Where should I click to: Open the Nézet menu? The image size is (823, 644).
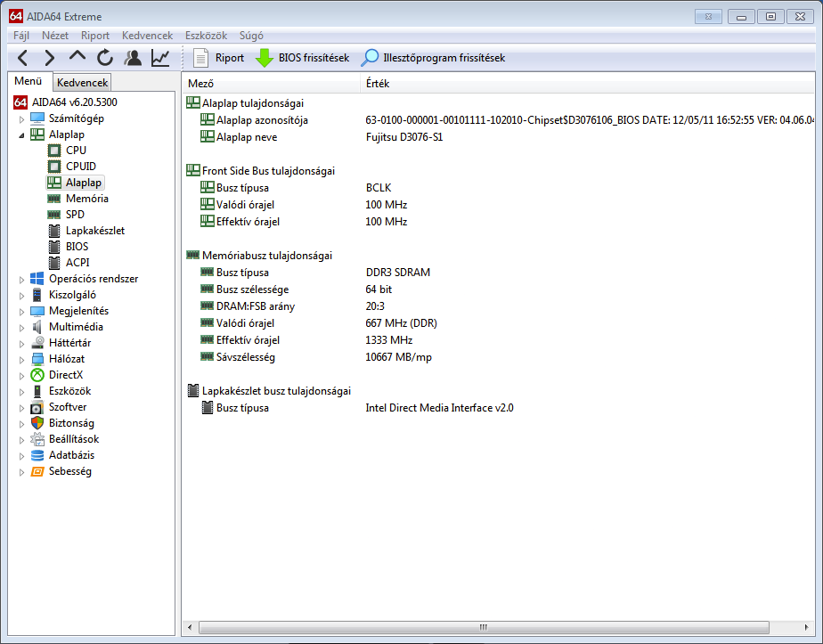[55, 35]
